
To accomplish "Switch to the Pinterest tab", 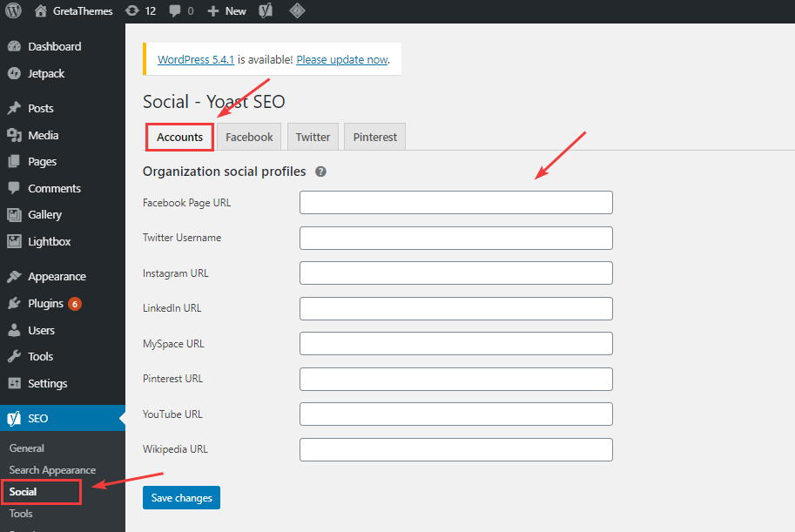I will 374,137.
